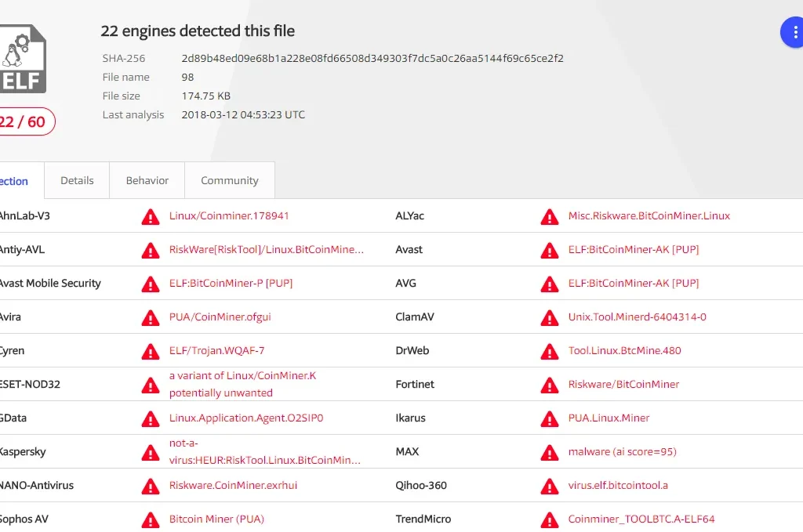The width and height of the screenshot is (803, 532).
Task: Click AVG's ELF:BitCoinMiner-AK [PUP] result
Action: (634, 284)
